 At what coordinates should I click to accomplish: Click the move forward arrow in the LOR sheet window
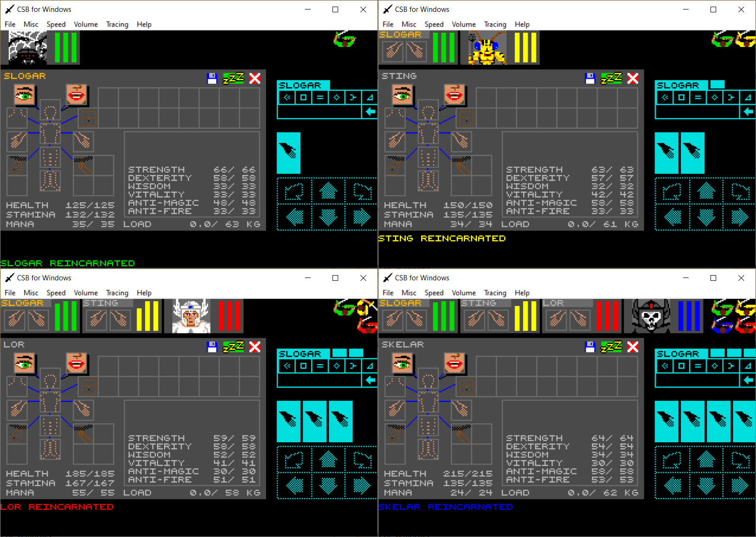(328, 460)
